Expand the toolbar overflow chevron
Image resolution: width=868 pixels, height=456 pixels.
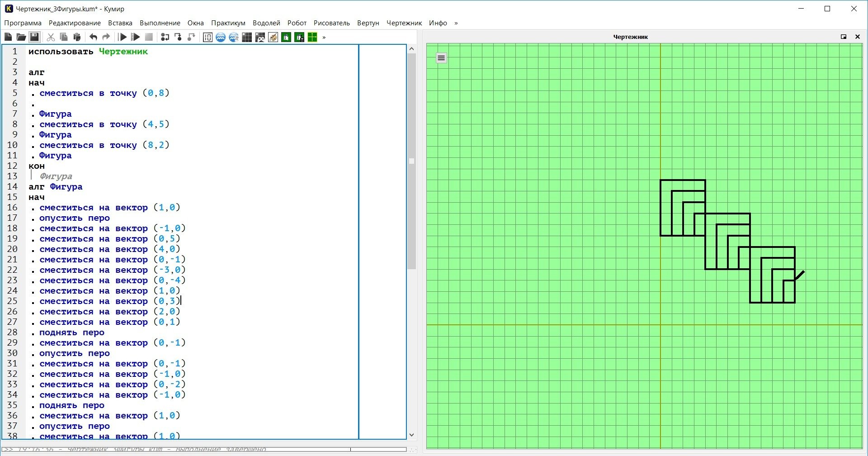click(x=324, y=37)
